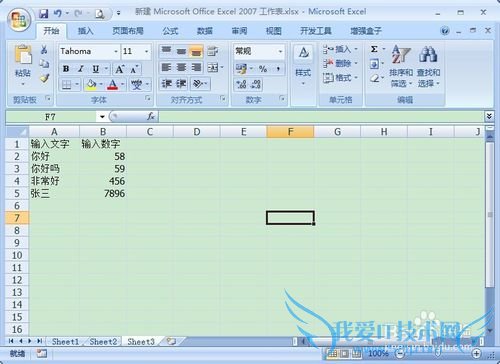The image size is (500, 364).
Task: Insert function with the fx icon
Action: [151, 116]
